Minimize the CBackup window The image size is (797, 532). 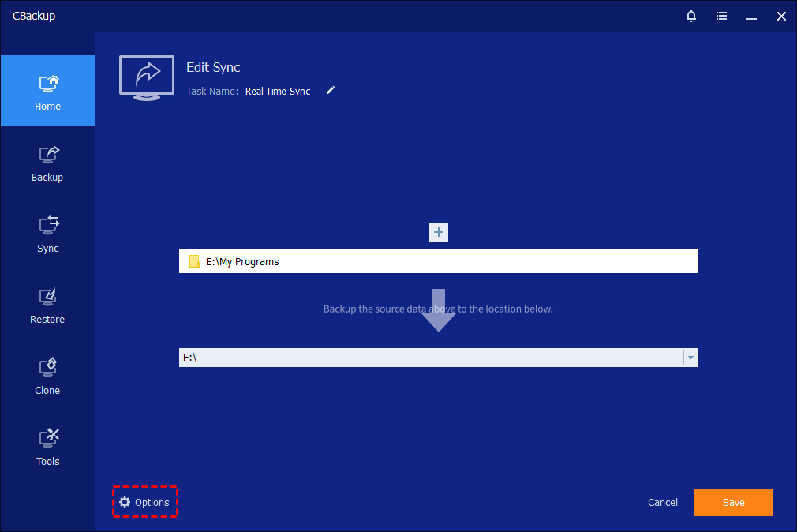coord(751,16)
